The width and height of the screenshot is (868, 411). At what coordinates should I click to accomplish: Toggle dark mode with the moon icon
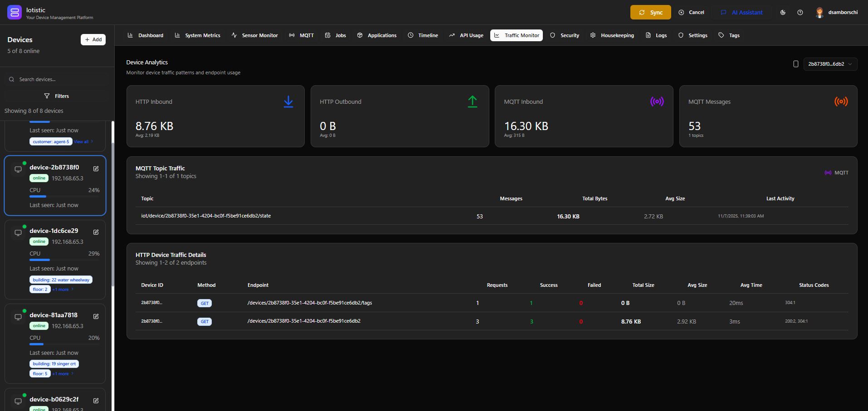pyautogui.click(x=783, y=13)
